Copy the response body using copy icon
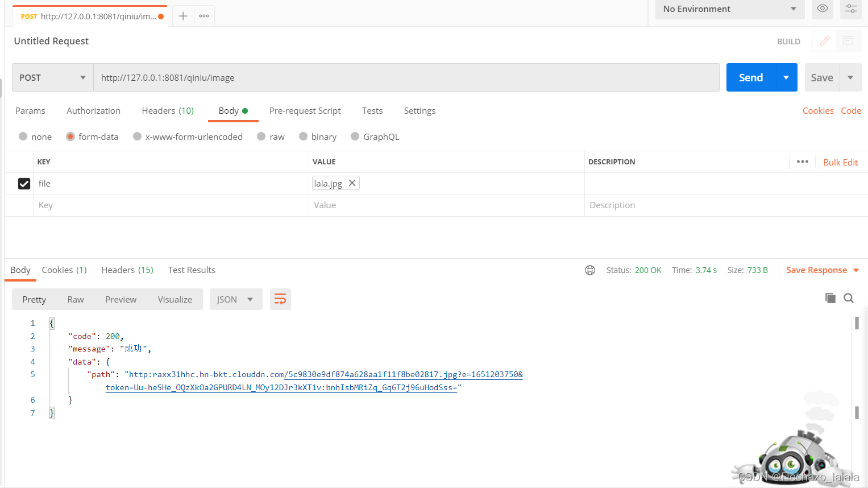 coord(830,298)
